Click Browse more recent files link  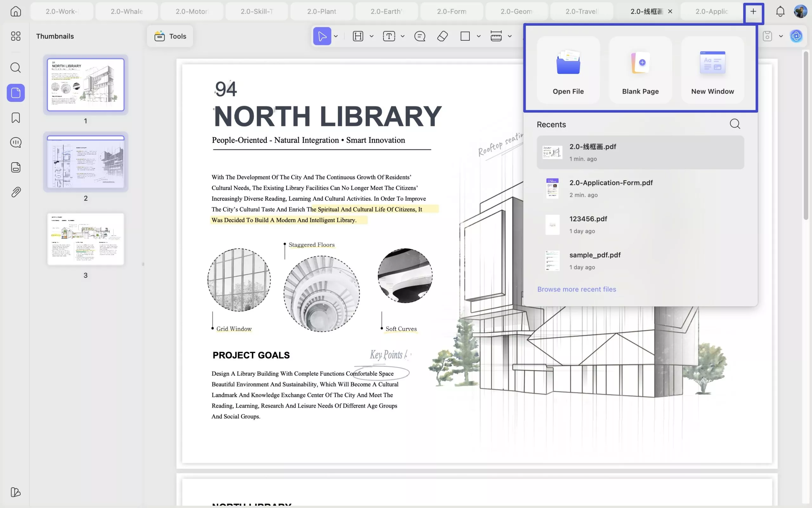(576, 289)
